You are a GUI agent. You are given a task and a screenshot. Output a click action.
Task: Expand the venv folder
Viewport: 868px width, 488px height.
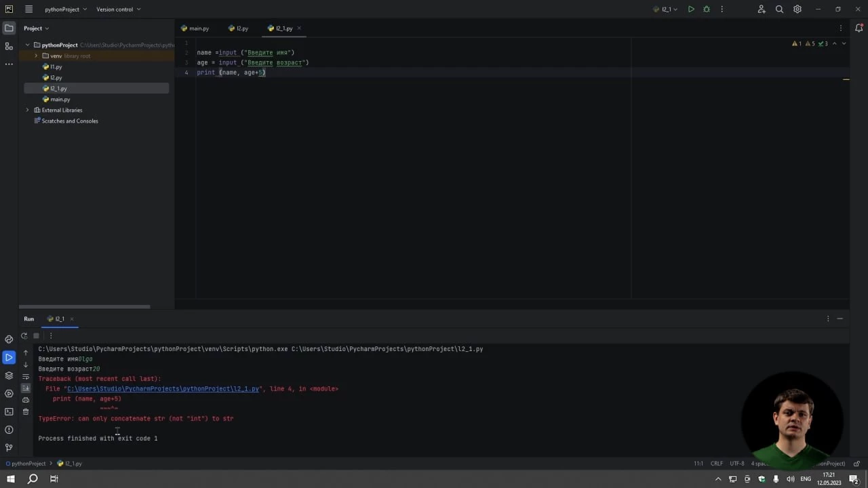click(x=36, y=56)
